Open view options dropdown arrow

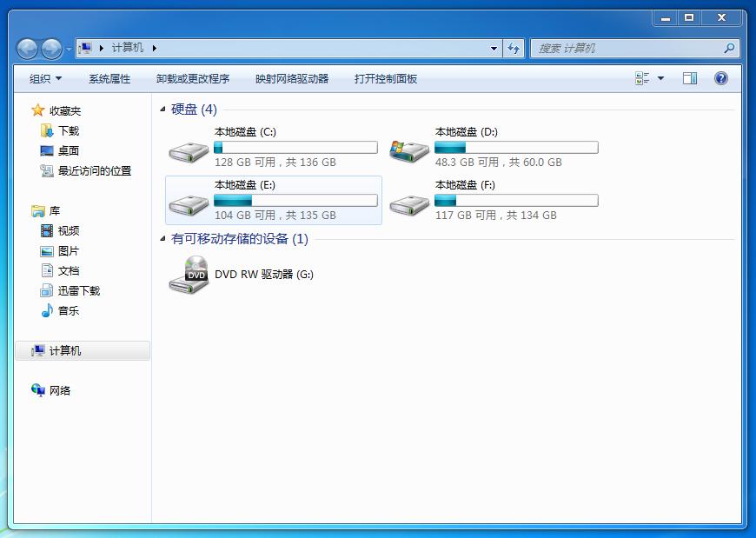point(660,78)
